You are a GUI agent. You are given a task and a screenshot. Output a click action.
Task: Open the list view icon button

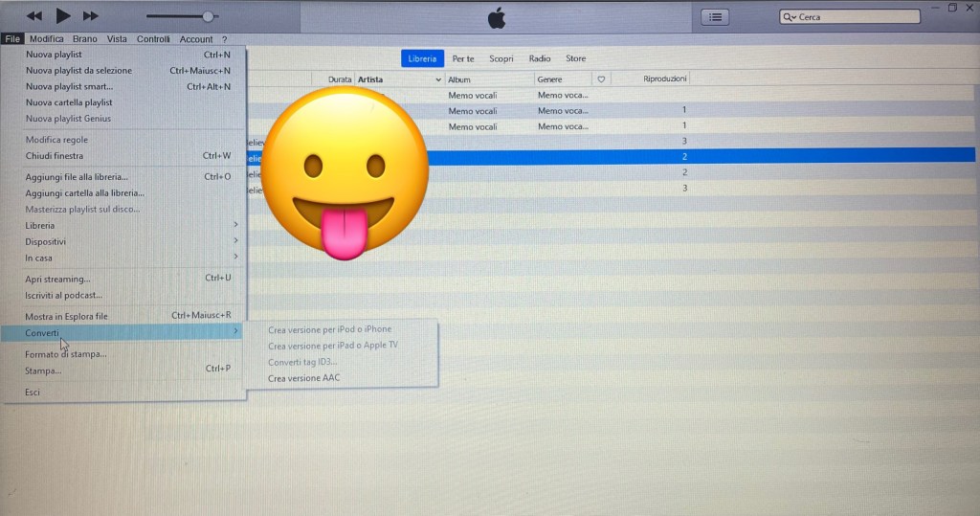[715, 16]
